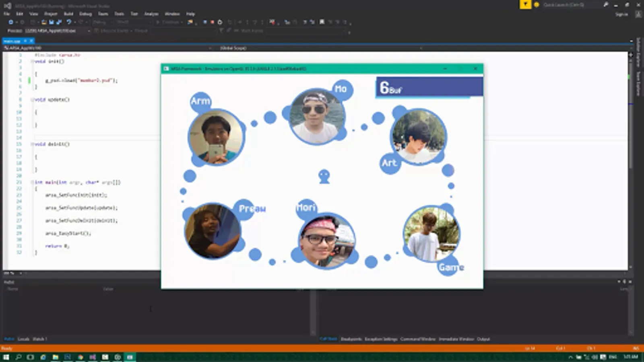
Task: Switch to the Immediate Window tab
Action: pyautogui.click(x=456, y=339)
